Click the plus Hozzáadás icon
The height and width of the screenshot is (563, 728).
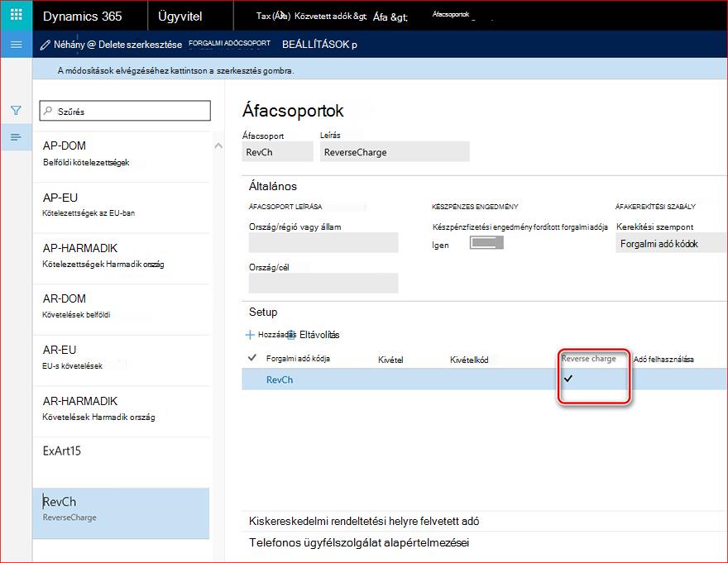(x=250, y=335)
